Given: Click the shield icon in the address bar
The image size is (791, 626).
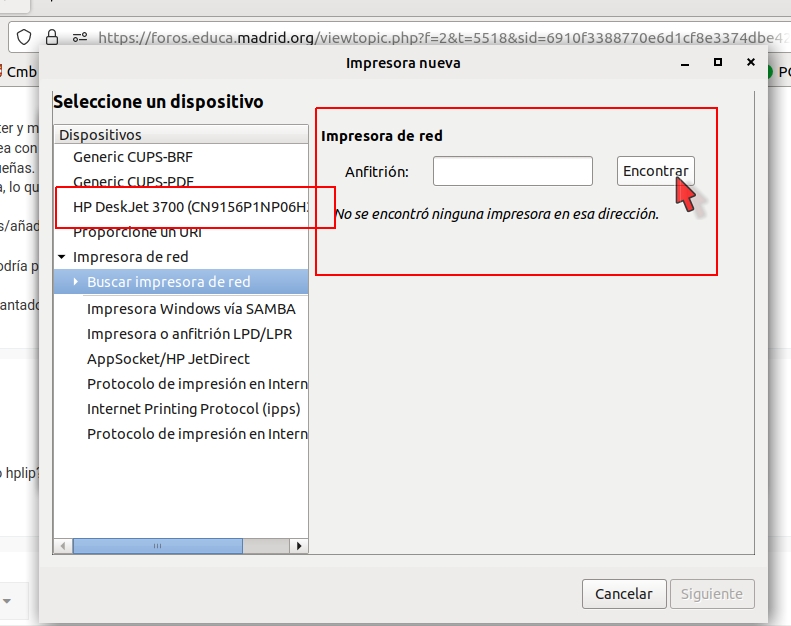Looking at the screenshot, I should (24, 38).
